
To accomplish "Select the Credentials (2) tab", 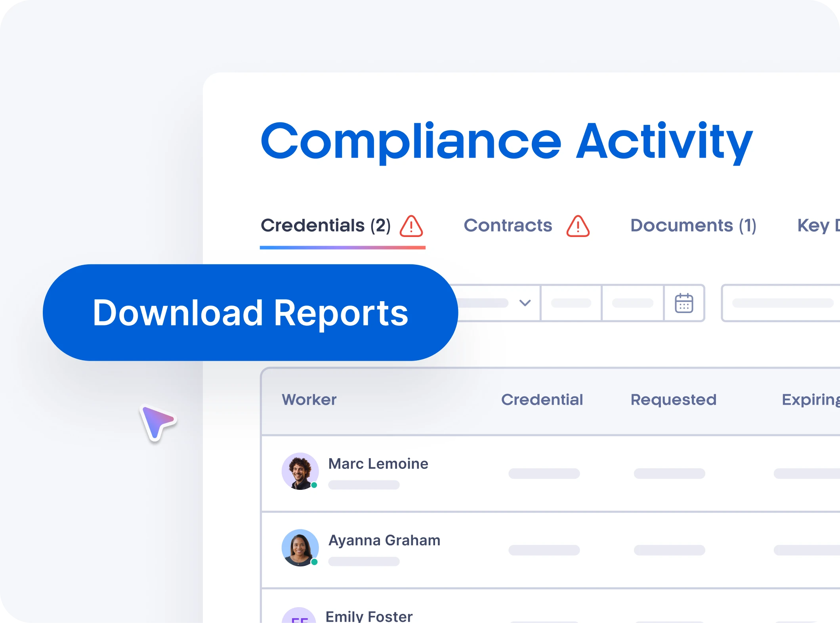I will pos(325,226).
